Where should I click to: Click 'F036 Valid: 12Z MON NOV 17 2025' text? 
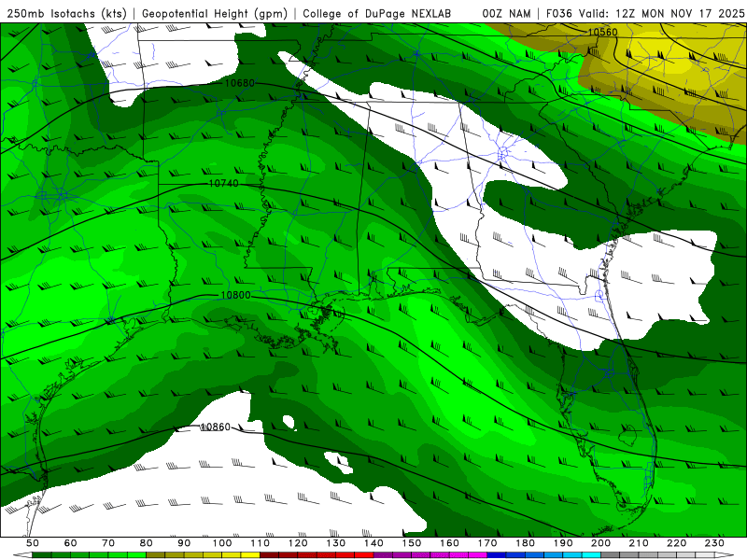(x=645, y=14)
